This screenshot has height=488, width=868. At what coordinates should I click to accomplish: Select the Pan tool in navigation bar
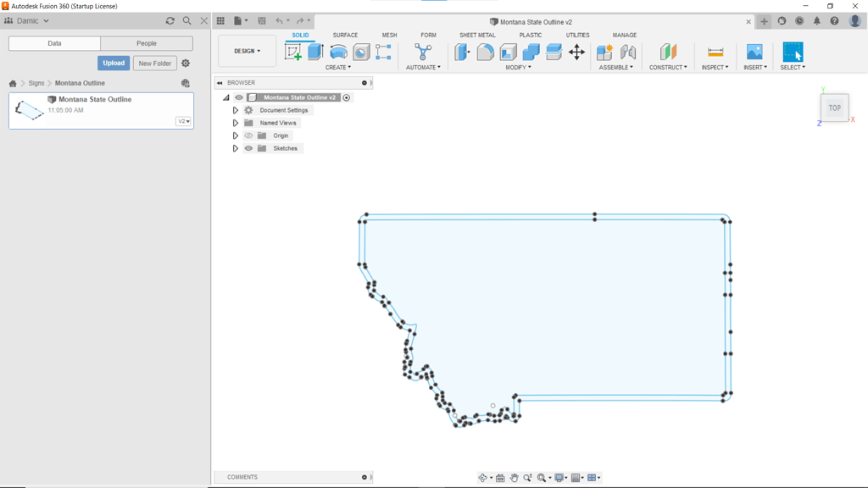(515, 477)
